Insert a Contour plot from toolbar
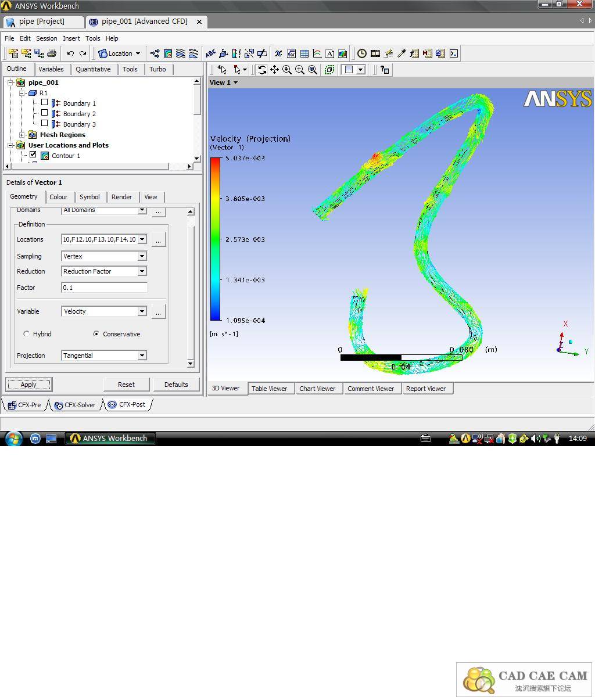Image resolution: width=595 pixels, height=700 pixels. pyautogui.click(x=168, y=53)
